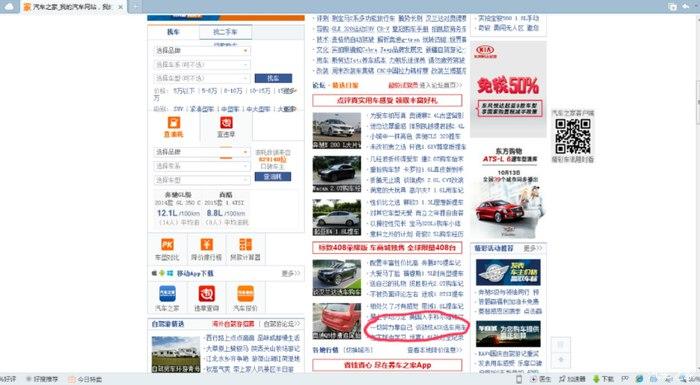
Task: Open the price-drop ranking yen icon
Action: point(206,244)
